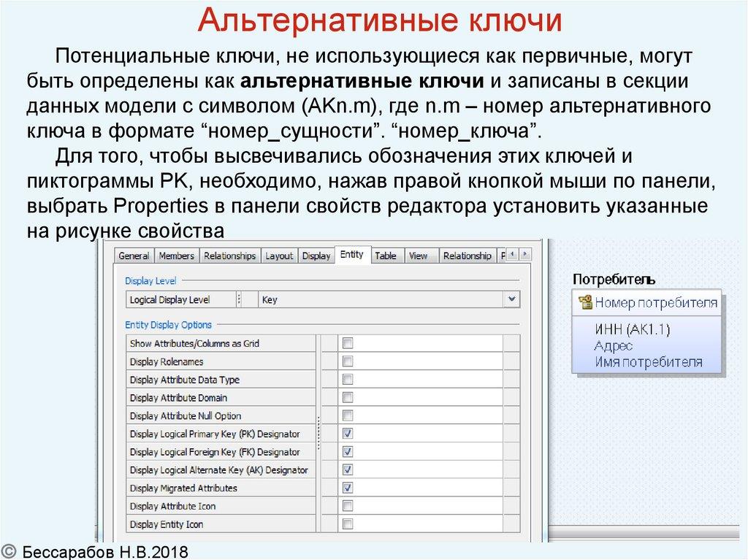The width and height of the screenshot is (748, 560).
Task: Enable Display Attribute Domain option
Action: point(348,397)
